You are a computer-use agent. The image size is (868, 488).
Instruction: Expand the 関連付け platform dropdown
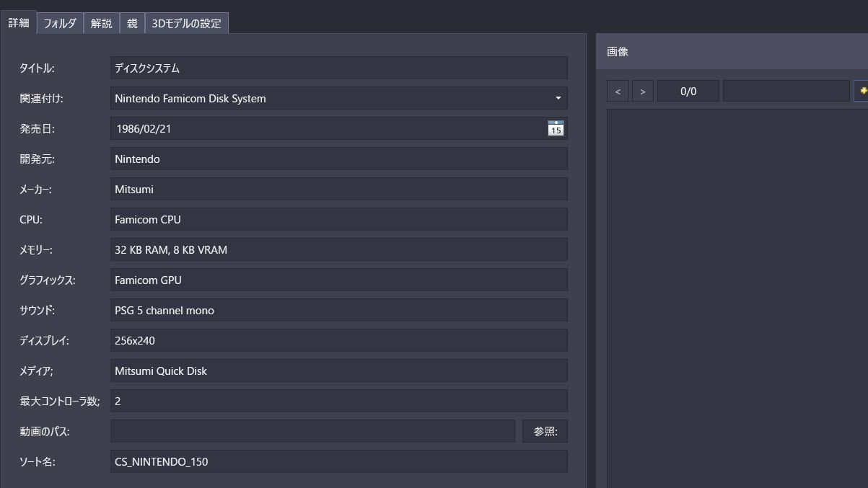(x=558, y=98)
